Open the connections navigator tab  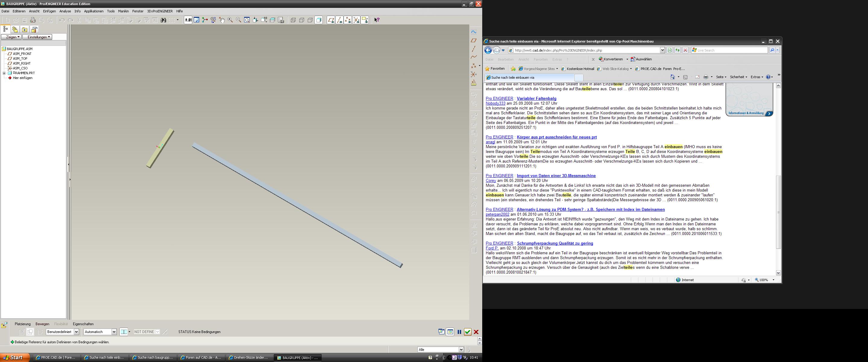[34, 29]
